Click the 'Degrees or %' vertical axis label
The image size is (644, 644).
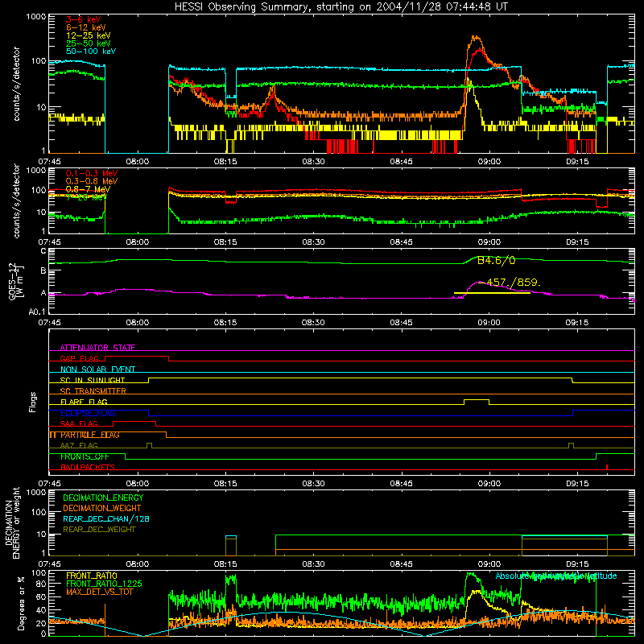(x=21, y=603)
